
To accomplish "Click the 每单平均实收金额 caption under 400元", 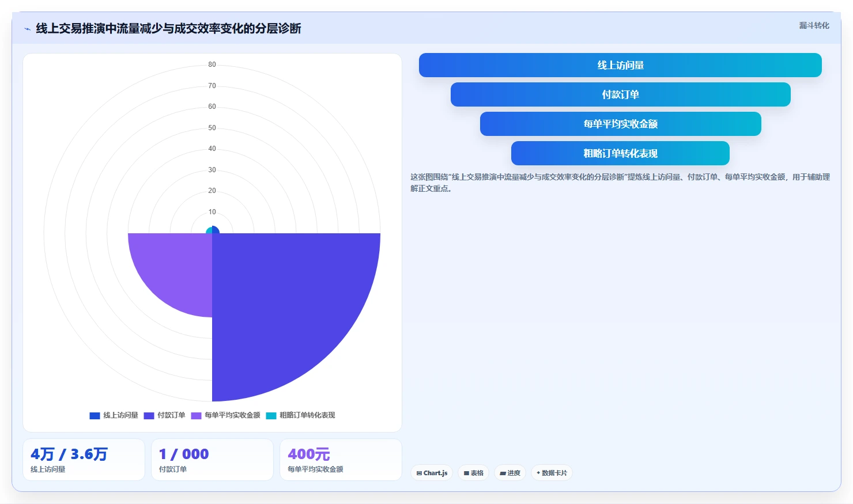I will coord(315,469).
